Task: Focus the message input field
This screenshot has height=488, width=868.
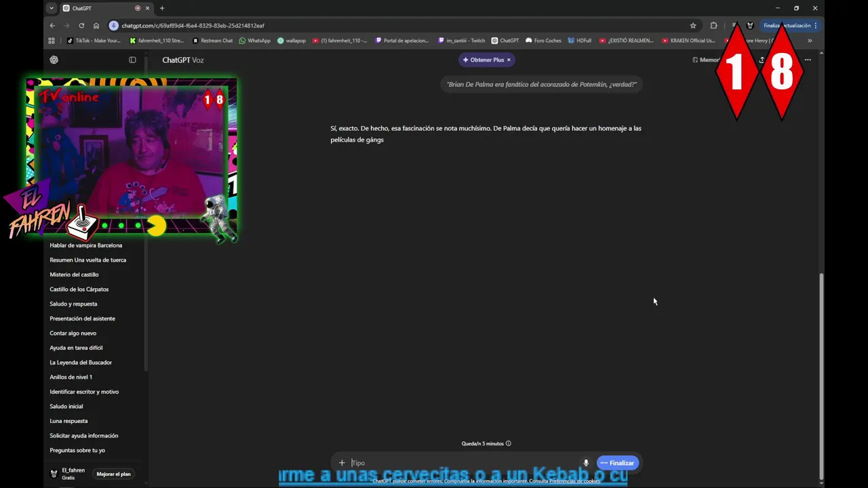Action: (465, 463)
